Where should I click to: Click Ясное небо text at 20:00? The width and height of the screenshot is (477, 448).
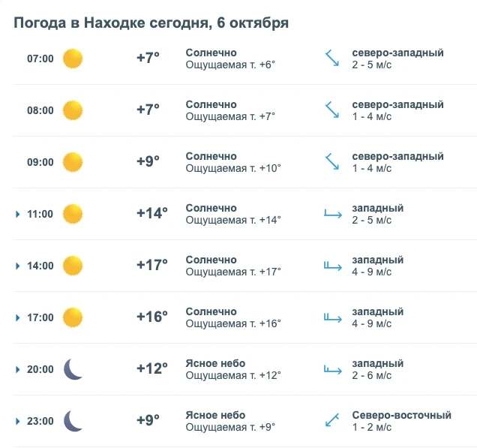(x=215, y=363)
